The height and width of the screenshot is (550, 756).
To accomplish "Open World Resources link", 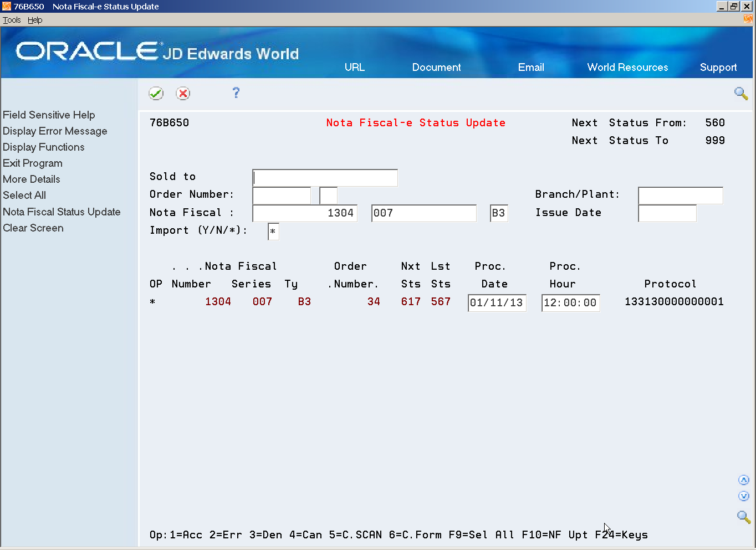I will coord(627,67).
